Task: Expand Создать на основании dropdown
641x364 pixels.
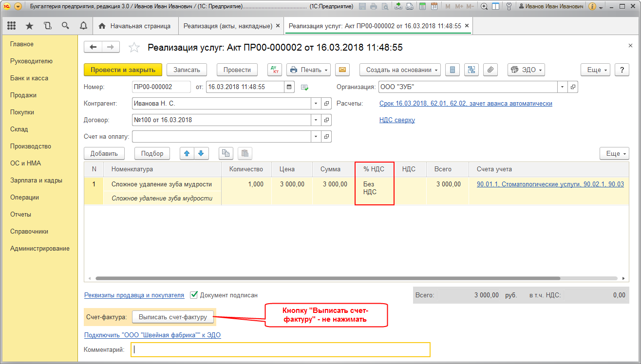Action: pyautogui.click(x=400, y=70)
